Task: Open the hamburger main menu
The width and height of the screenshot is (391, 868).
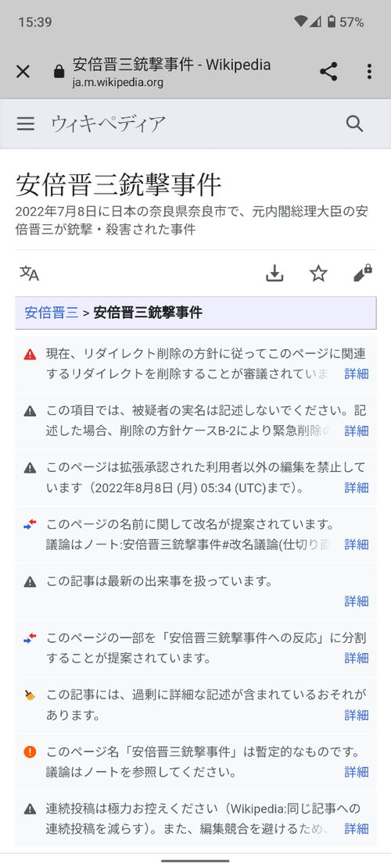Action: (26, 123)
